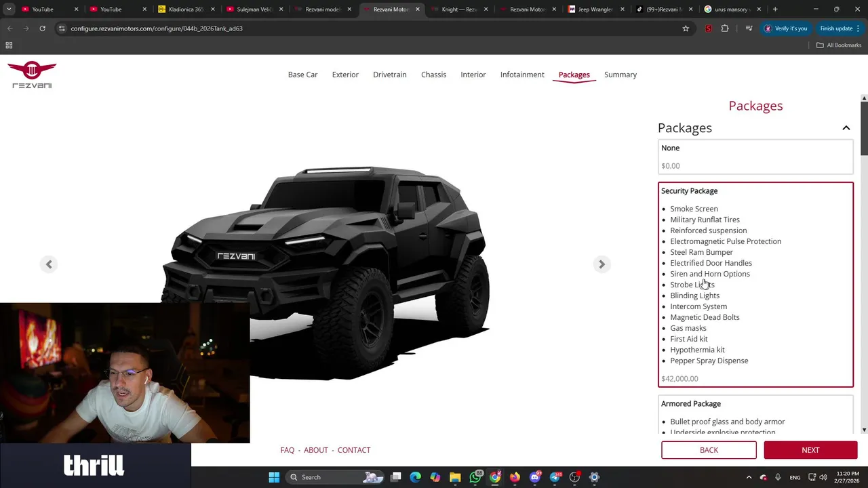The height and width of the screenshot is (488, 868).
Task: Show the next car view arrow
Action: pos(601,264)
